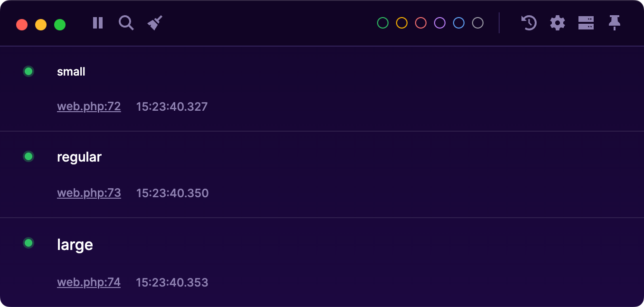644x307 pixels.
Task: Filter by green color circle
Action: click(383, 23)
